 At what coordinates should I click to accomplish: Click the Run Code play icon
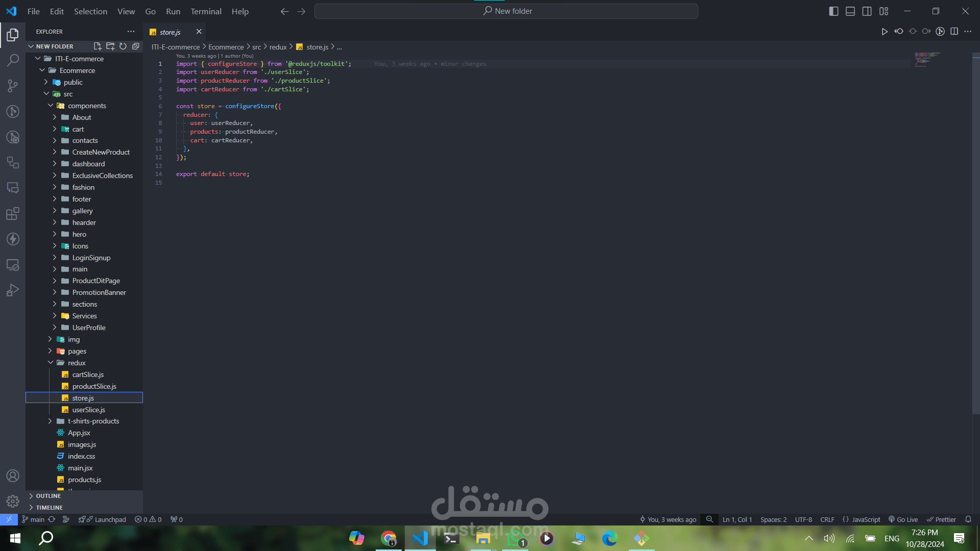click(884, 32)
